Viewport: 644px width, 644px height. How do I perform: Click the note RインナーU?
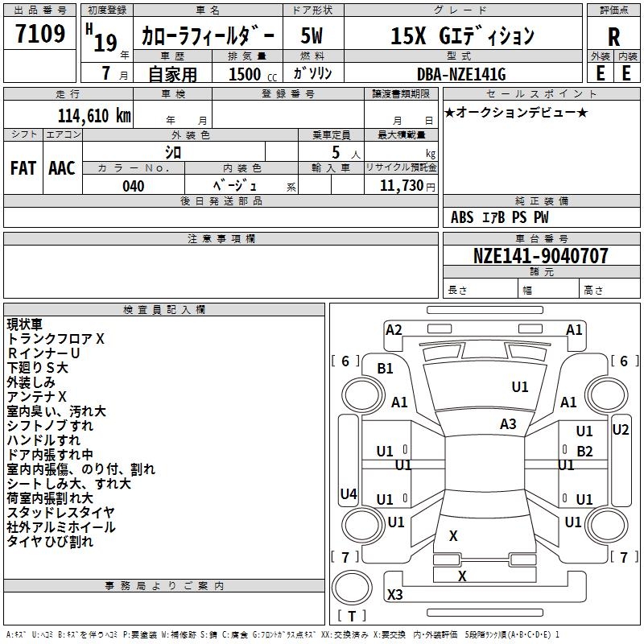tap(43, 353)
